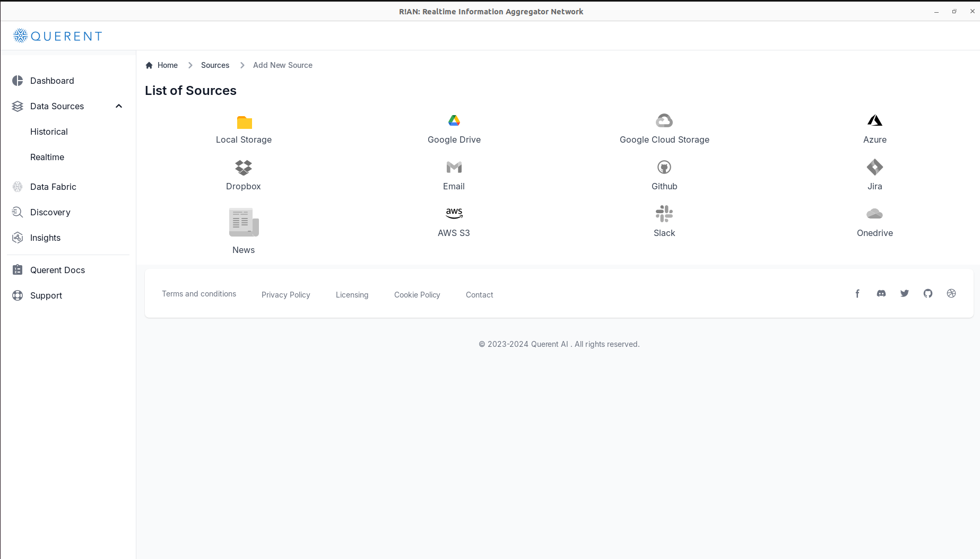980x559 pixels.
Task: Click the AWS S3 label
Action: click(454, 233)
